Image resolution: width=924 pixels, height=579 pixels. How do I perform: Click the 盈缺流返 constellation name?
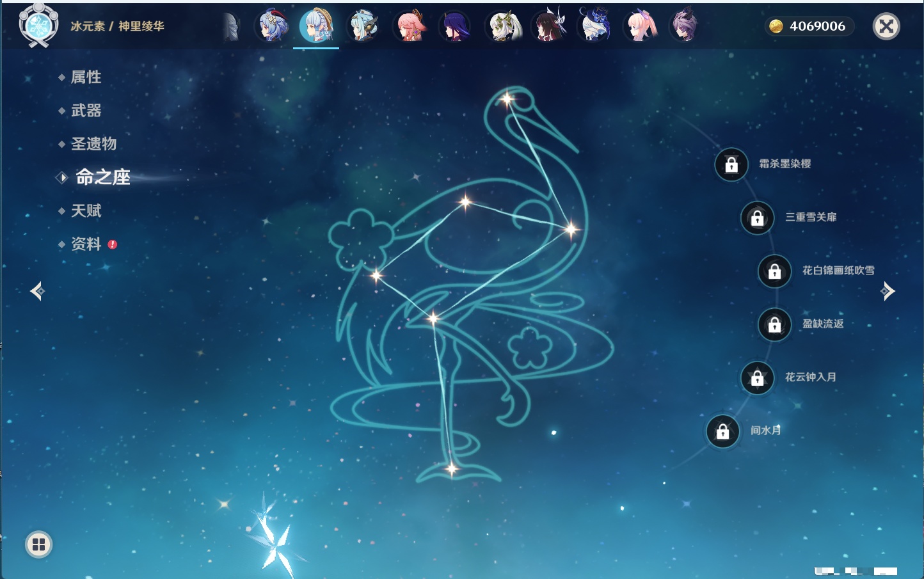tap(823, 324)
